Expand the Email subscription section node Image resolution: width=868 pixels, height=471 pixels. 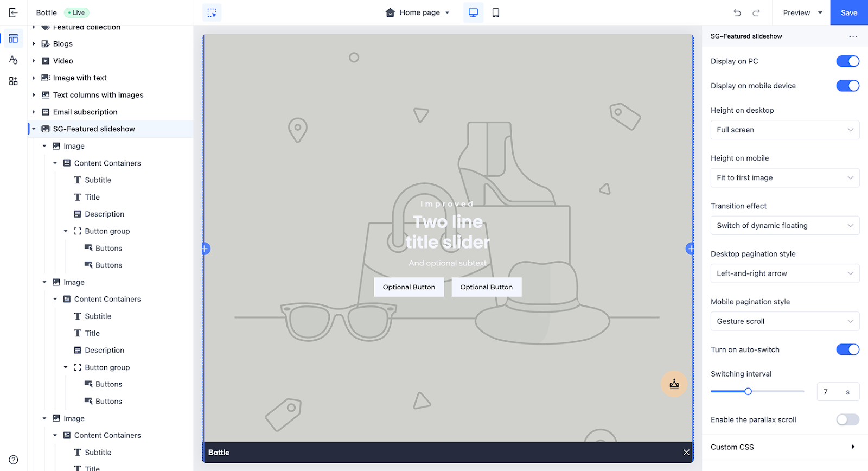34,112
